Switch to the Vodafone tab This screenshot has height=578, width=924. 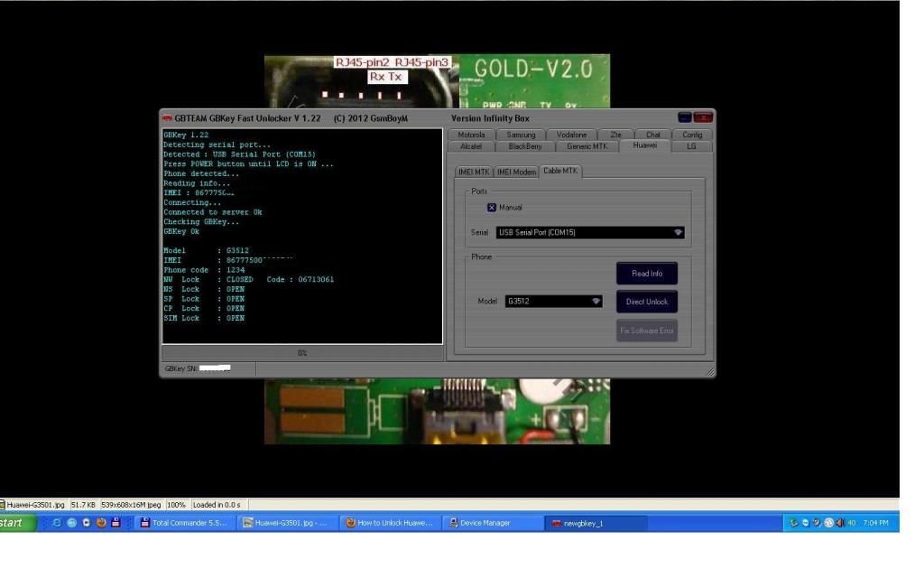571,135
